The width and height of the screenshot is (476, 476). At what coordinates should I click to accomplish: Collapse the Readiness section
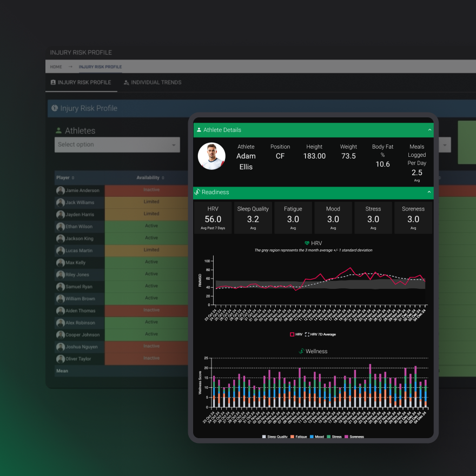430,192
